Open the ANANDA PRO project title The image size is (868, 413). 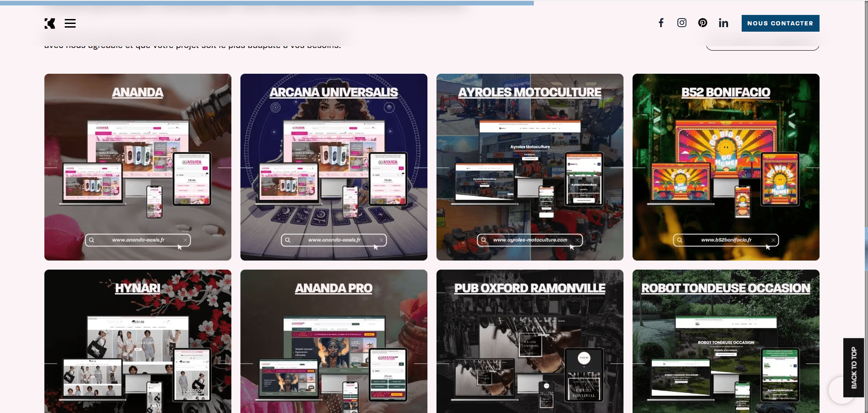334,288
